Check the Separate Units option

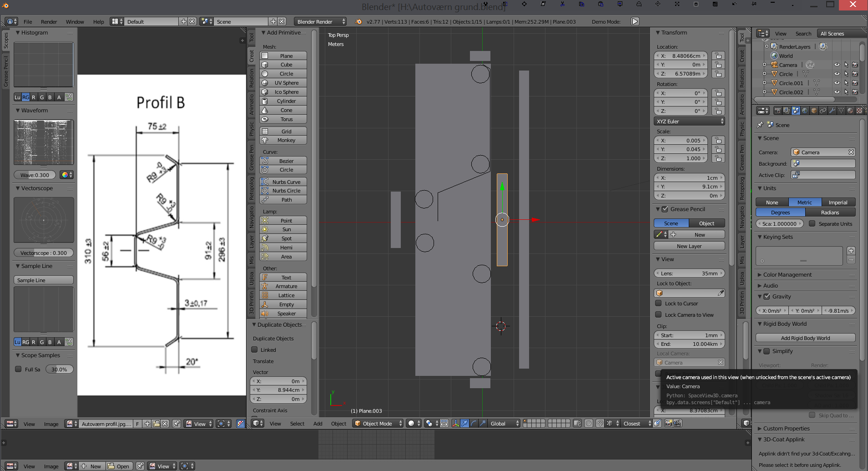(x=812, y=223)
